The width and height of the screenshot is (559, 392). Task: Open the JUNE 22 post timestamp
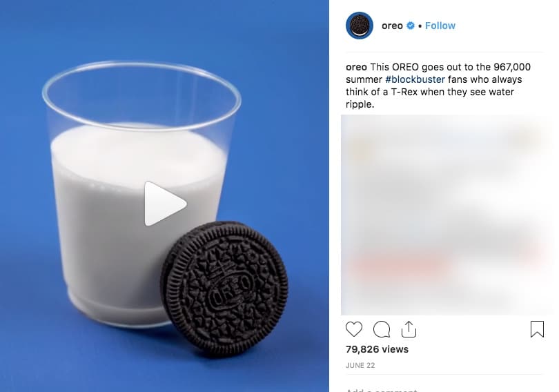pyautogui.click(x=360, y=365)
